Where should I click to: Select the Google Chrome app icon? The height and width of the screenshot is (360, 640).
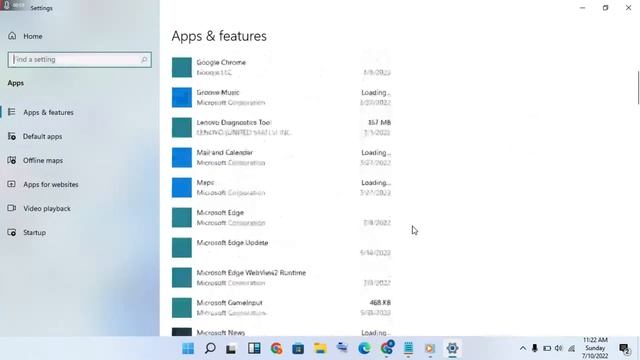pyautogui.click(x=182, y=67)
